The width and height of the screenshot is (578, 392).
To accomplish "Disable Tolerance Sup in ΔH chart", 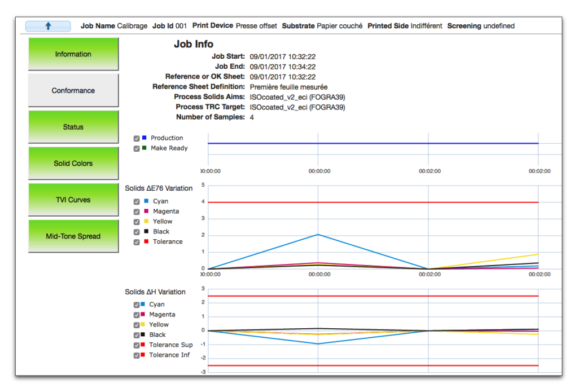I will pos(137,345).
